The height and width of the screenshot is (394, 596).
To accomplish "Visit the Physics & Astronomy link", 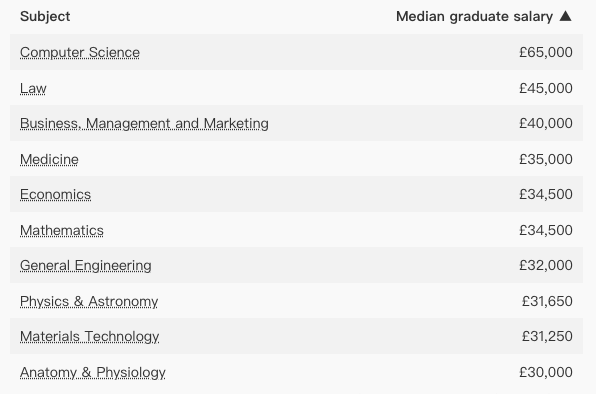I will pos(89,301).
